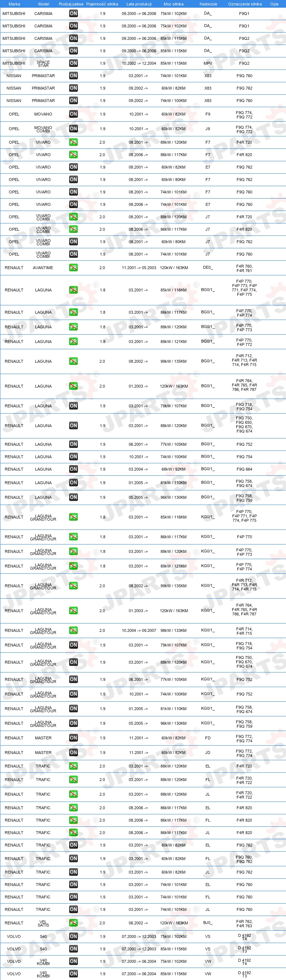The image size is (286, 980).
Task: Select the VEL SATIS model cell
Action: 43,923
